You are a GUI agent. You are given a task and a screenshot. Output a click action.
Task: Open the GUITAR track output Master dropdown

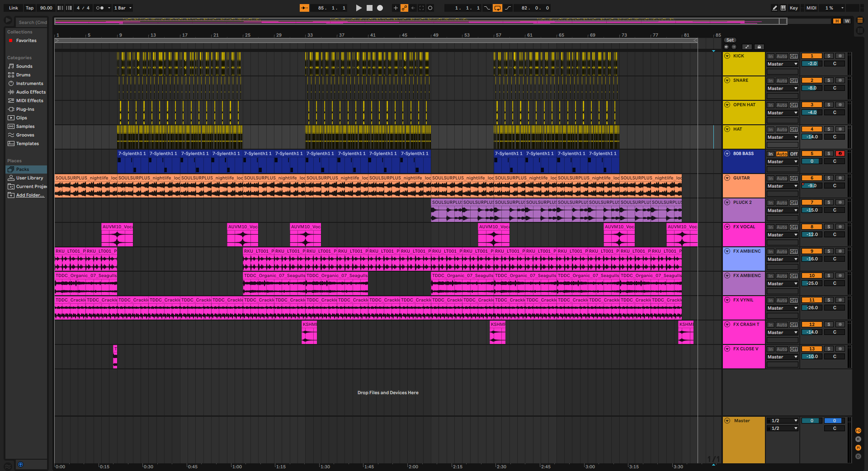(782, 186)
